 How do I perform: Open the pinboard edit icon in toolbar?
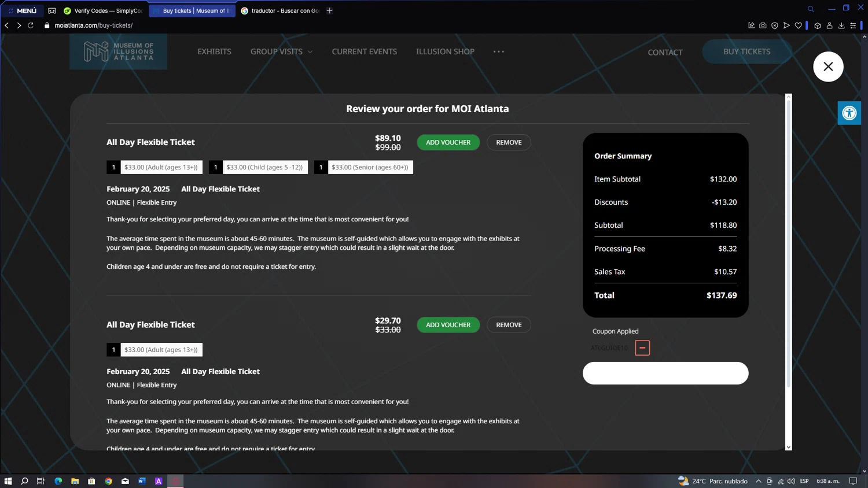point(751,25)
